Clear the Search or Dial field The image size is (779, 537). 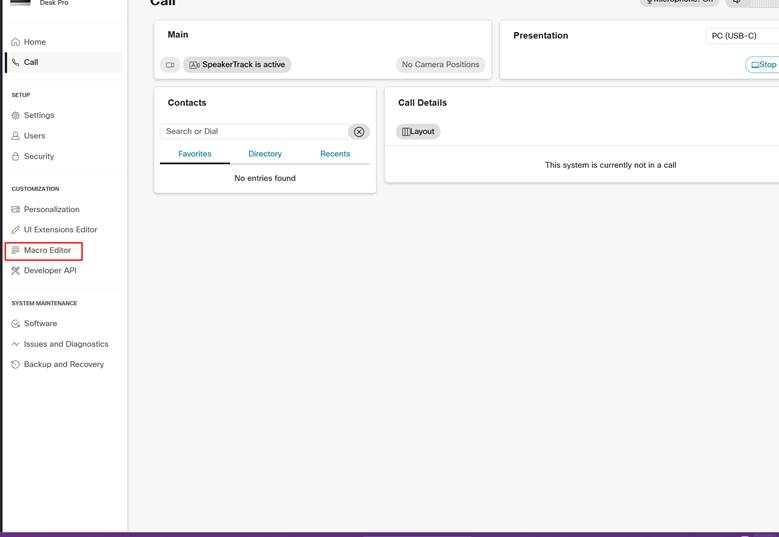coord(359,132)
